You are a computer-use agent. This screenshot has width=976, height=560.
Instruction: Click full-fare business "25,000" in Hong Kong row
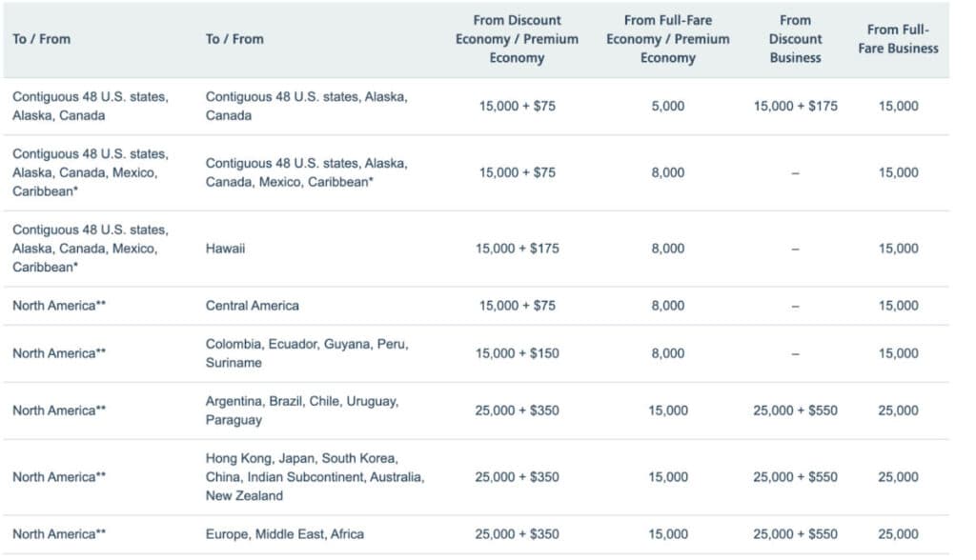[898, 477]
